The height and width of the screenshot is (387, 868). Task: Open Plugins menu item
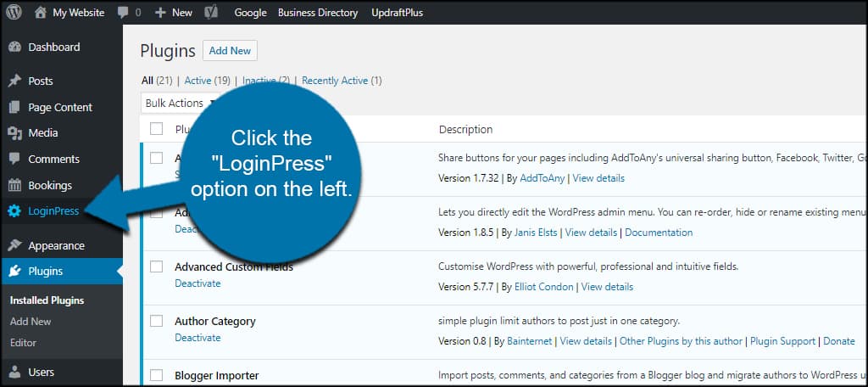[46, 271]
